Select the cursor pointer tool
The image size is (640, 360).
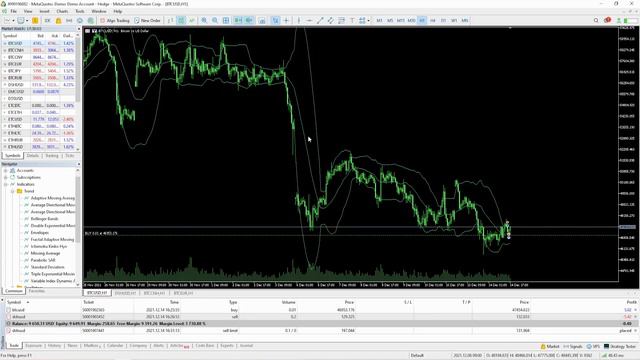point(276,20)
